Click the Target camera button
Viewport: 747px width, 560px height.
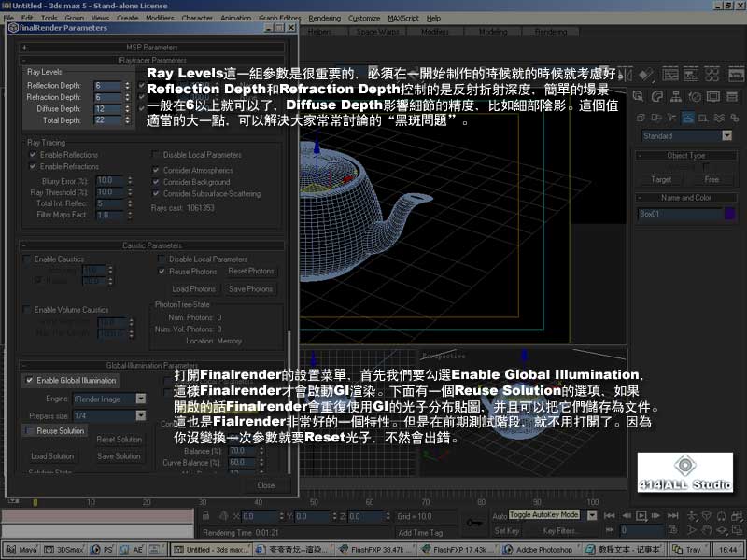click(x=661, y=179)
